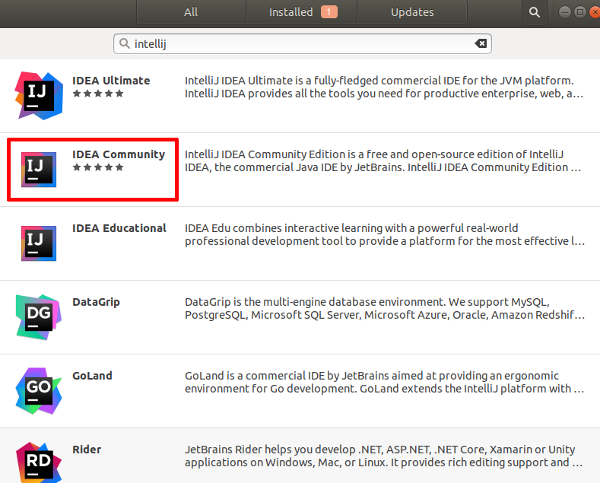Screen dimensions: 600x483
Task: Select the IDEA Ultimate title
Action: click(x=111, y=80)
